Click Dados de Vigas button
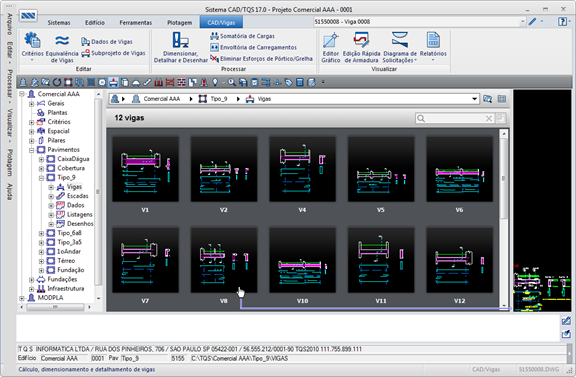This screenshot has height=377, width=576. [107, 42]
